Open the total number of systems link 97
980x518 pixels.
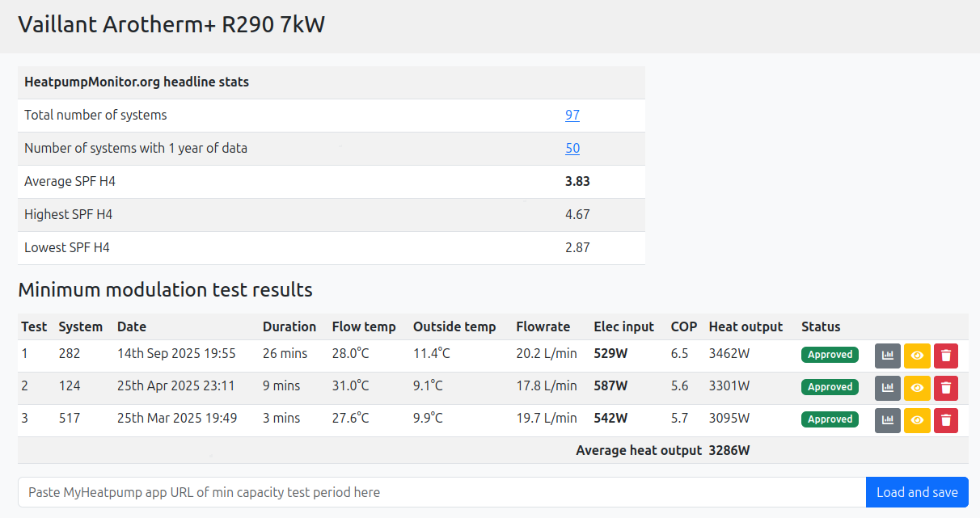(572, 116)
